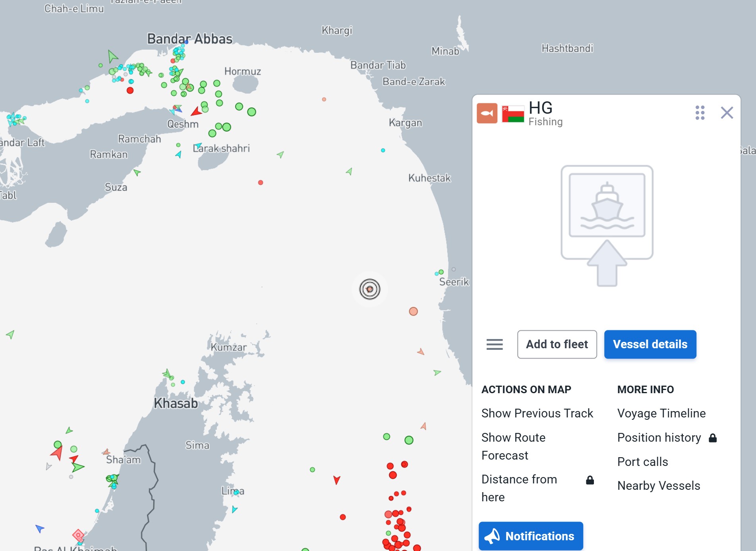Click the Khasab city label
Image resolution: width=756 pixels, height=551 pixels.
(x=176, y=403)
